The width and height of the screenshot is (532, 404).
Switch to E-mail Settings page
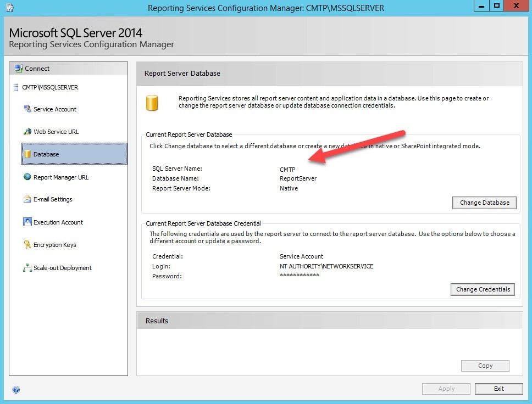click(53, 199)
